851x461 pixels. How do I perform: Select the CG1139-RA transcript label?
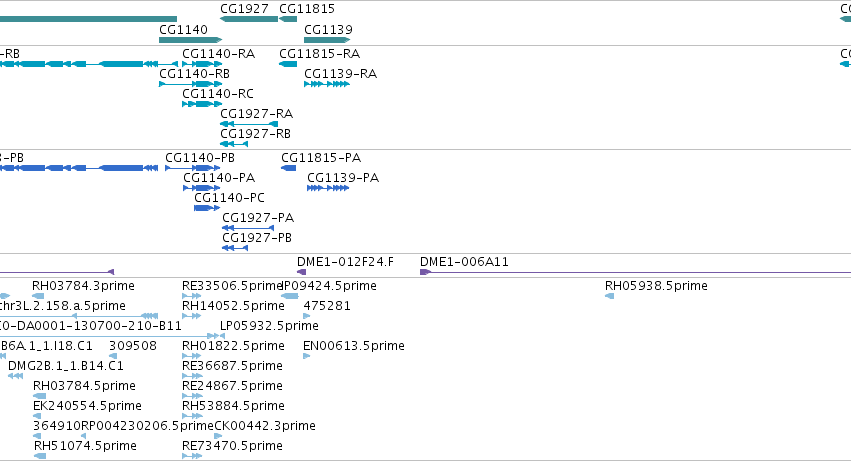click(340, 74)
